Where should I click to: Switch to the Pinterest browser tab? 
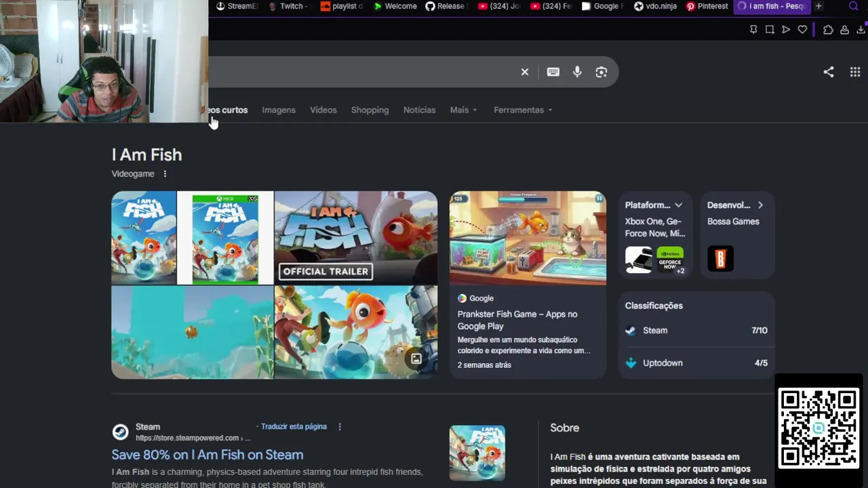coord(709,6)
